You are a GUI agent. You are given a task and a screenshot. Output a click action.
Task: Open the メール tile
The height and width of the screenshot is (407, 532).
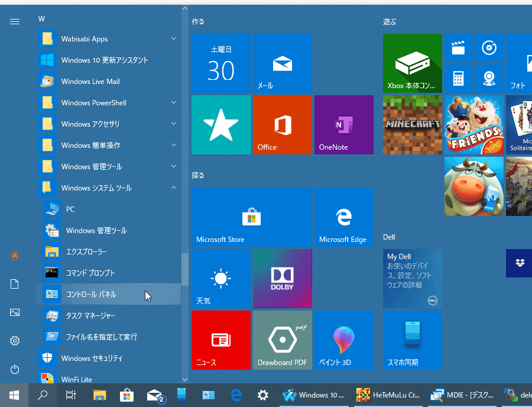(283, 63)
